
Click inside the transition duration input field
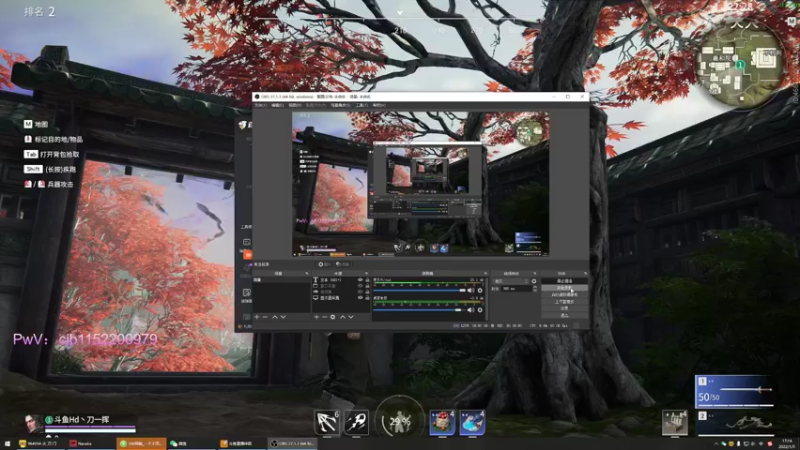pyautogui.click(x=517, y=288)
